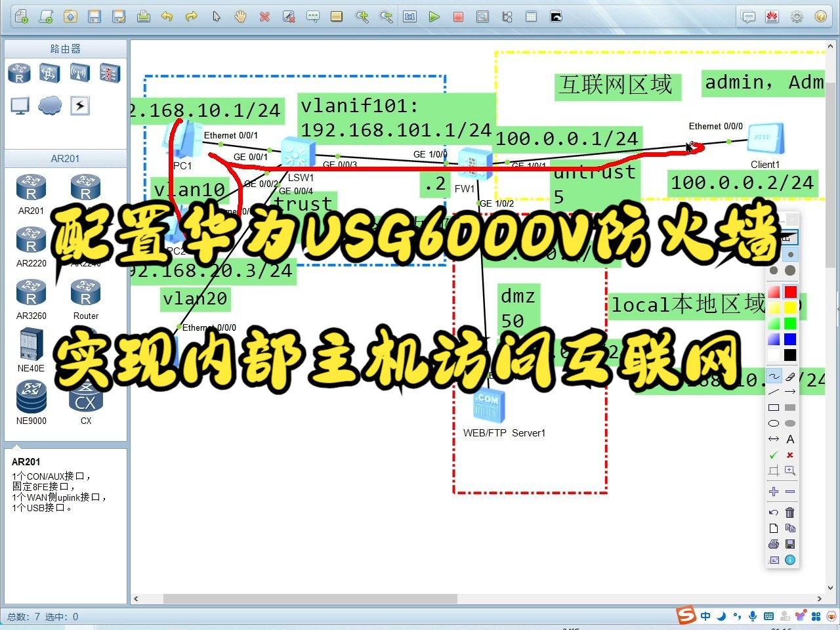840x630 pixels.
Task: Click the cloud device icon in the sidebar
Action: pyautogui.click(x=50, y=105)
